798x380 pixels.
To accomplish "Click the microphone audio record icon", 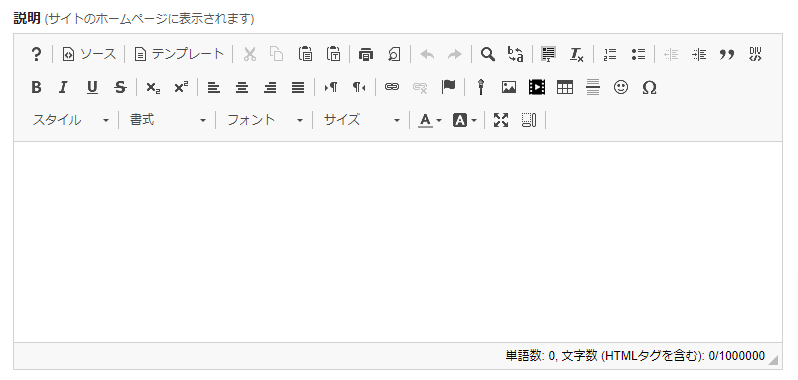I will click(480, 87).
